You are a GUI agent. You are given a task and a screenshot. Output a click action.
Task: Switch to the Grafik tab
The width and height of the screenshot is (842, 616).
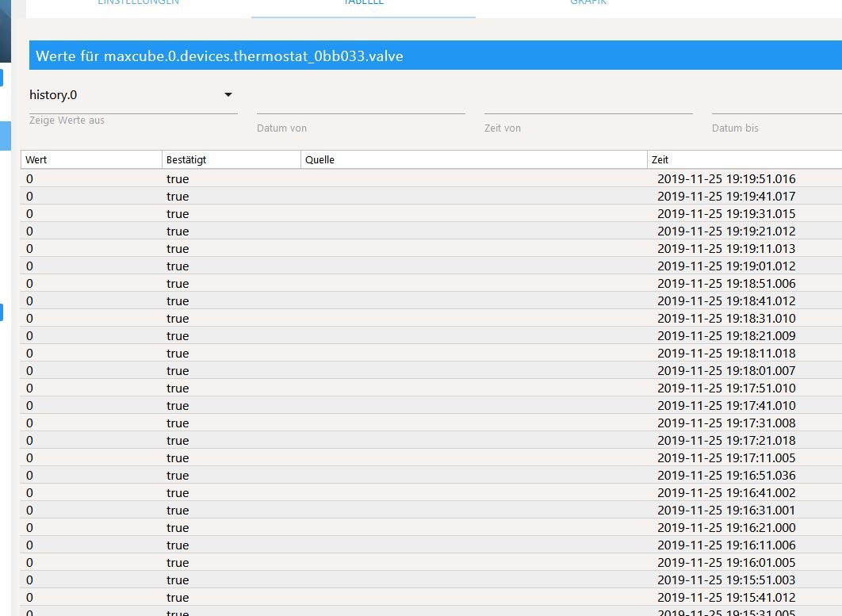tap(588, 2)
